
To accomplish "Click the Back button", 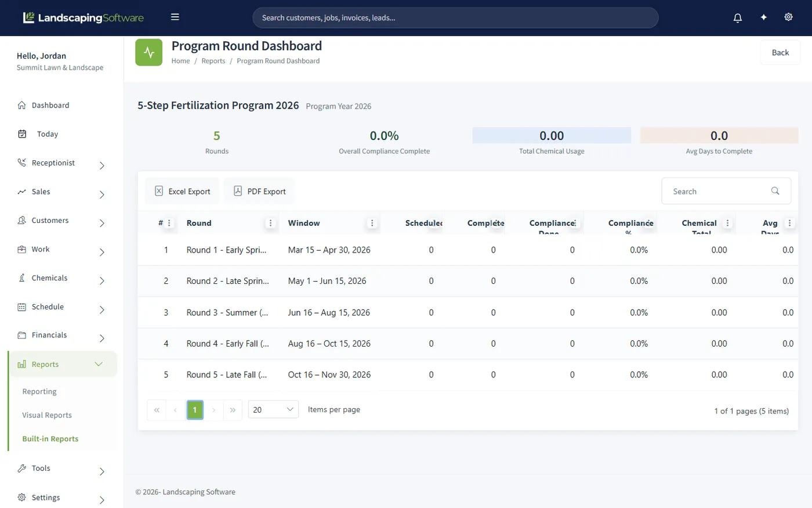I will 780,53.
